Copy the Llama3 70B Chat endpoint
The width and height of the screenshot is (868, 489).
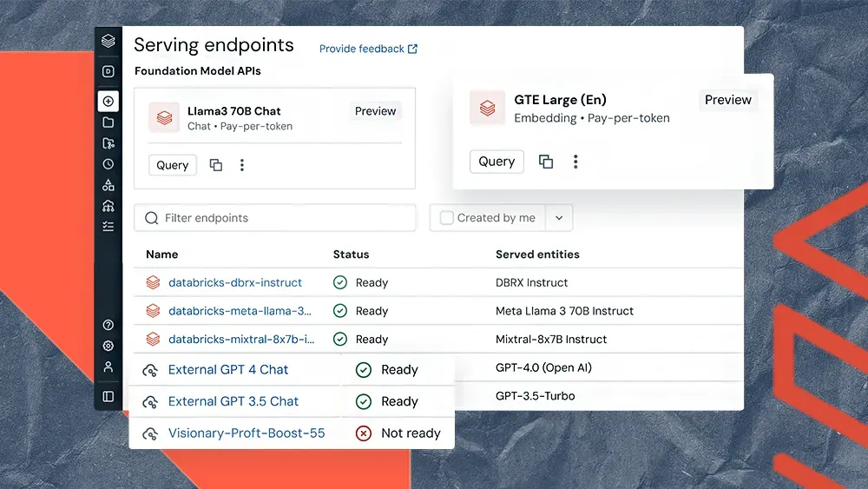coord(216,165)
